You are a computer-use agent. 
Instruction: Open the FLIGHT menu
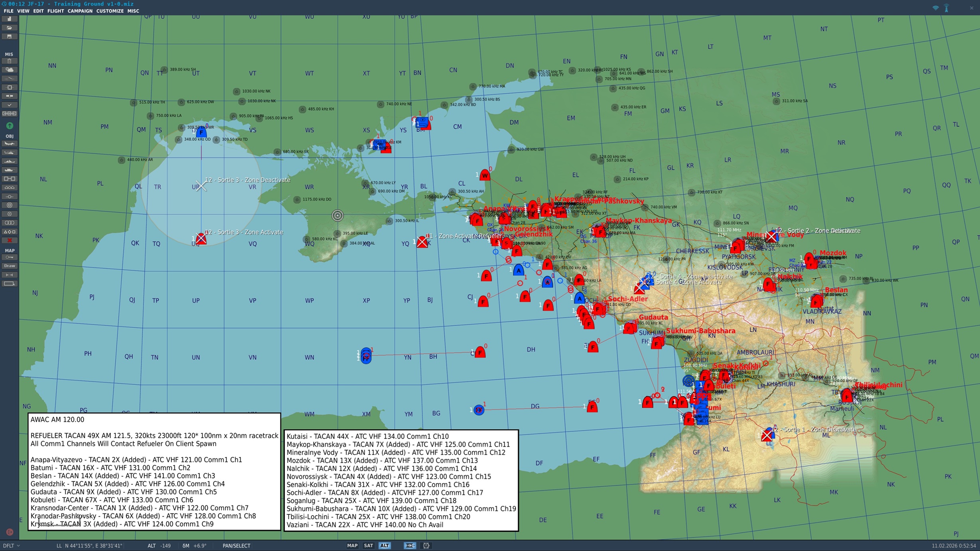55,11
